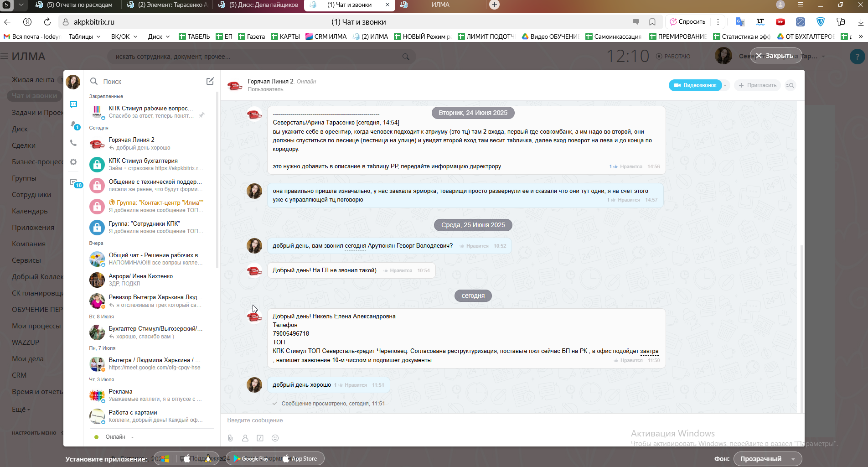
Task: Open the Общение с технической поддержкой chat
Action: tap(150, 185)
